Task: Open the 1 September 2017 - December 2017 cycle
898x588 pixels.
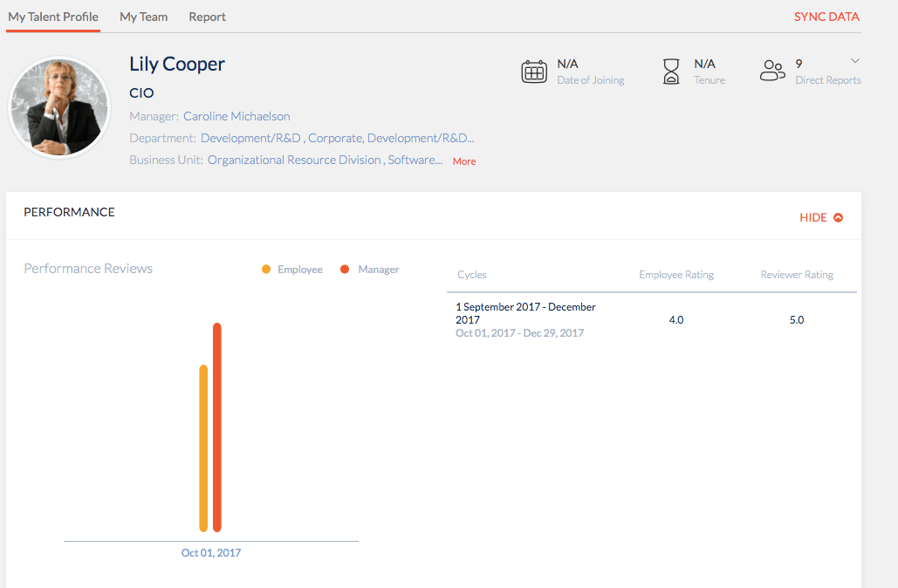Action: pyautogui.click(x=525, y=313)
